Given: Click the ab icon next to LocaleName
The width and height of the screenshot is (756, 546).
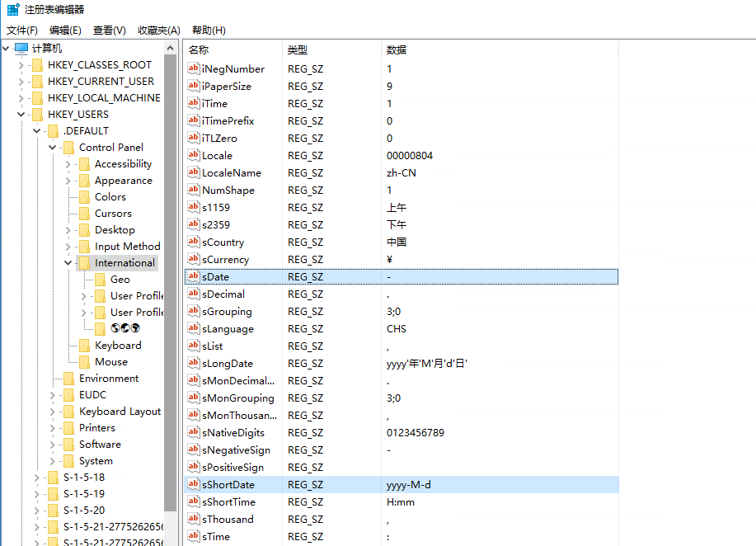Looking at the screenshot, I should coord(194,173).
